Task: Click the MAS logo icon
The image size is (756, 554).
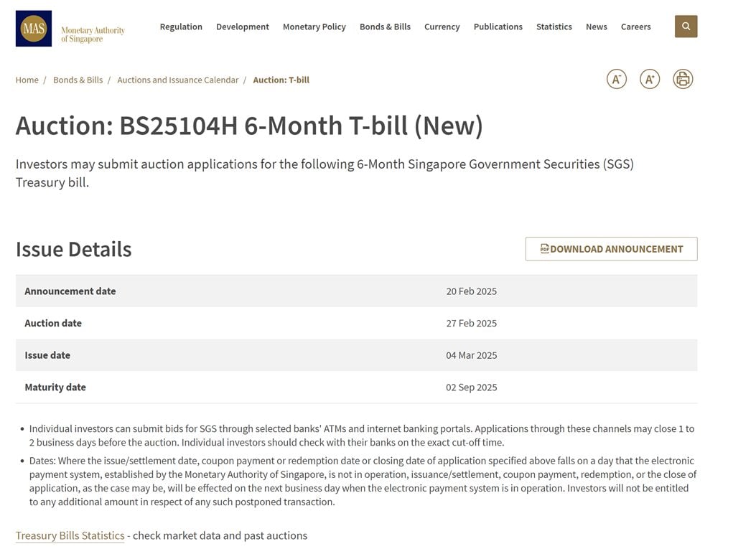Action: click(x=34, y=29)
